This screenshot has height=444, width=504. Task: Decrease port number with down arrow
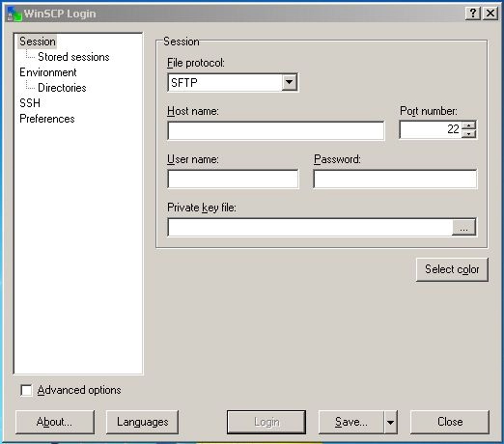coord(469,133)
